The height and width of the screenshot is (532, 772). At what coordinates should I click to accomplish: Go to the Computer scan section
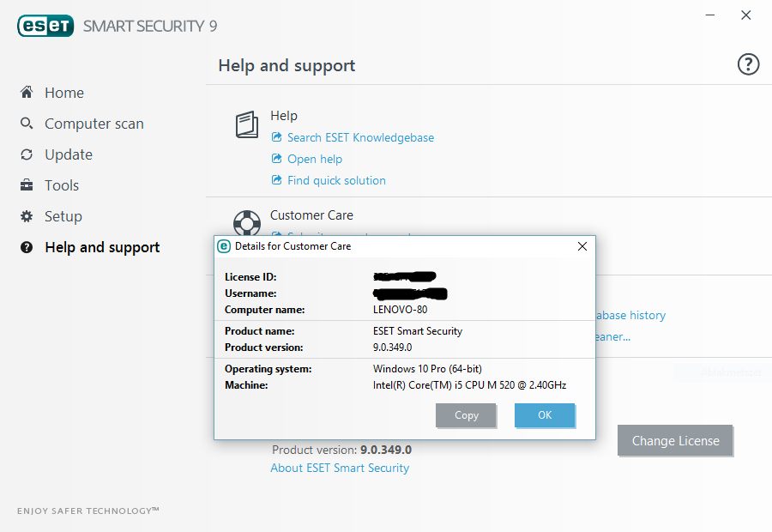pos(93,124)
